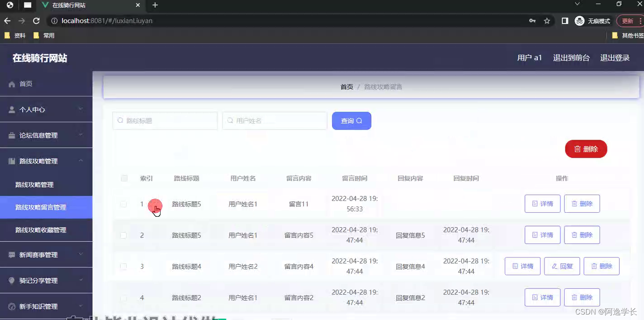644x320 pixels.
Task: Bookmark page with star icon
Action: 547,21
